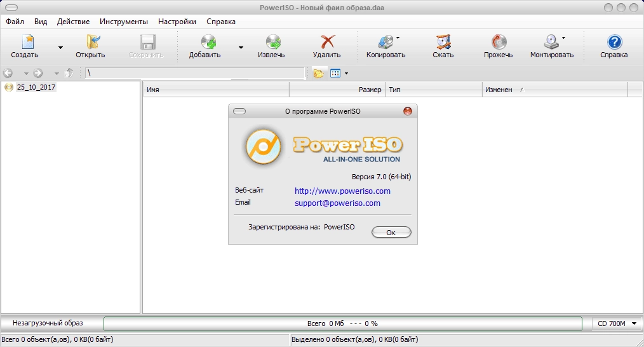The height and width of the screenshot is (347, 644).
Task: Click the Всего 0 Мб capacity progress bar
Action: click(342, 323)
